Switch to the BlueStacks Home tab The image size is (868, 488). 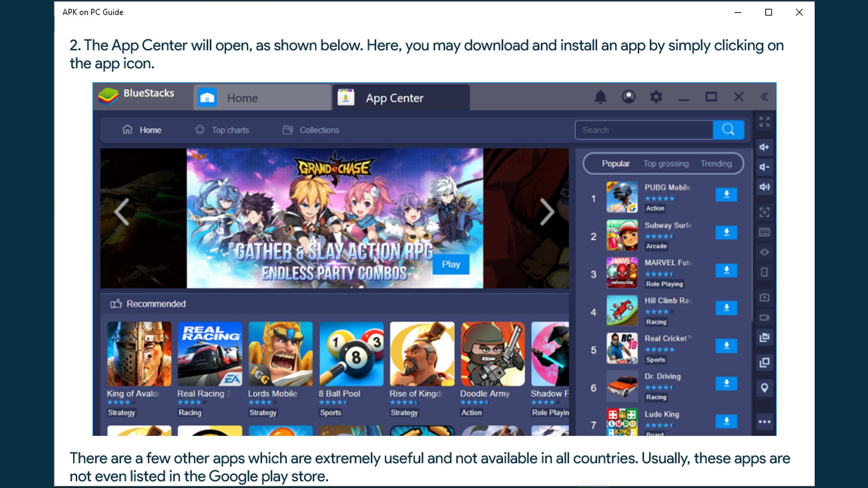click(262, 98)
